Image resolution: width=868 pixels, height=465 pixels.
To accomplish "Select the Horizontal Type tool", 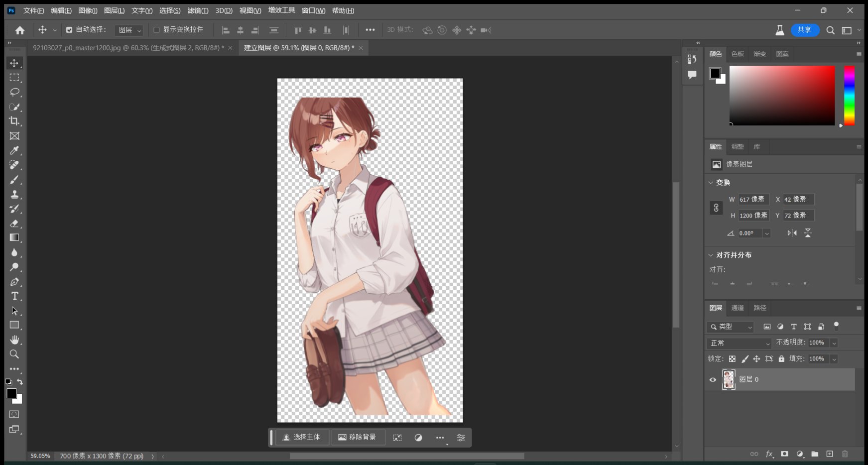I will (14, 296).
